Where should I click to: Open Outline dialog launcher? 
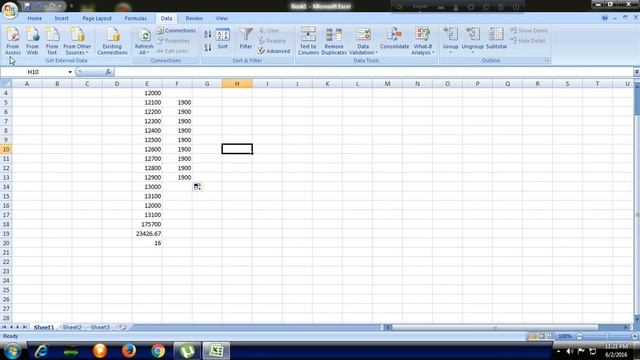pos(547,60)
